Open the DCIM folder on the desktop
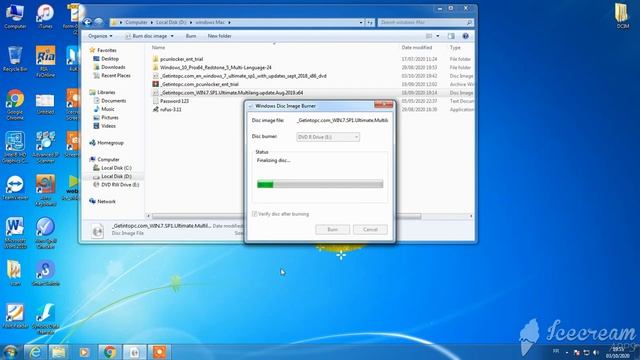The width and height of the screenshot is (640, 360). (622, 16)
